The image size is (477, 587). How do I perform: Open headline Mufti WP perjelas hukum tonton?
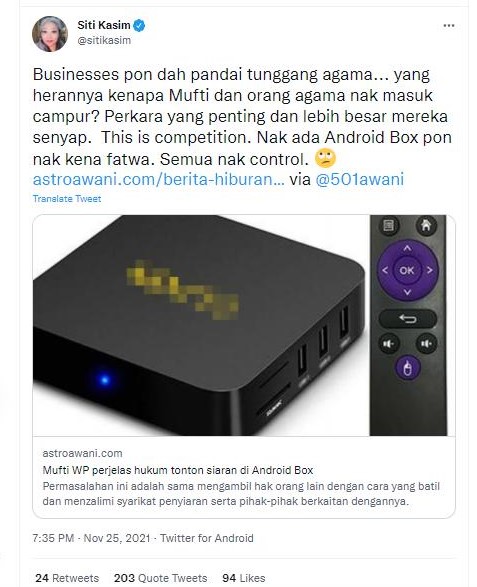pyautogui.click(x=178, y=470)
